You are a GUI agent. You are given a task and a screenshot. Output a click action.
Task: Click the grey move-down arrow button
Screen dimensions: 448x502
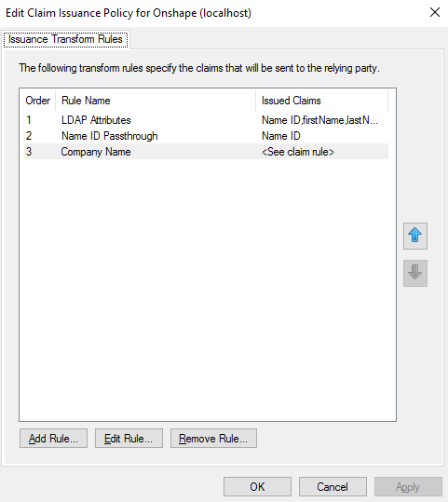pyautogui.click(x=415, y=273)
